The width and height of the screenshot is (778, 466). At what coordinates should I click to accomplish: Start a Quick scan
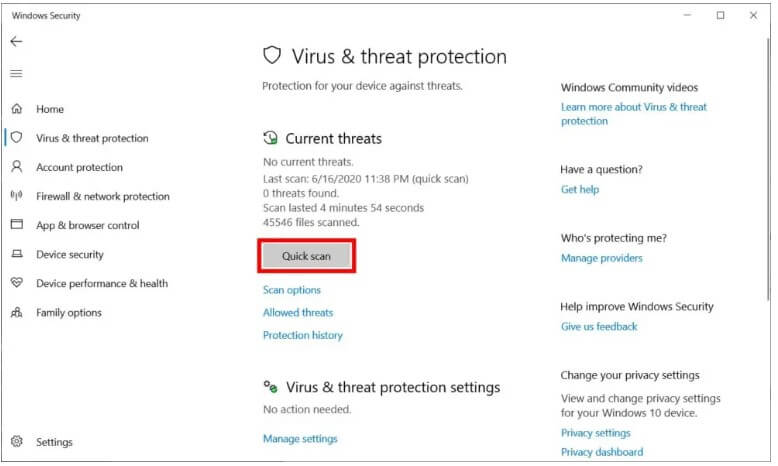pyautogui.click(x=306, y=256)
